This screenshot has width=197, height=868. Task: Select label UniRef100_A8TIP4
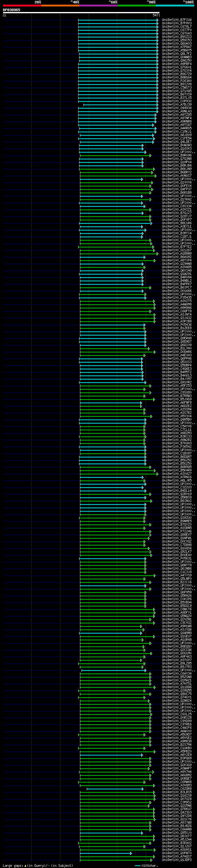(x=176, y=260)
